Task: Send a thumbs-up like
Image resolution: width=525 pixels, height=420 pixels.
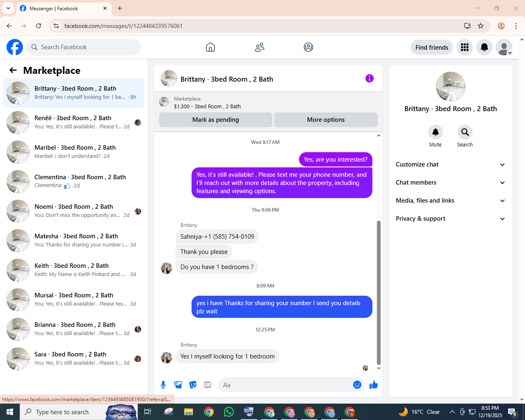Action: 374,385
